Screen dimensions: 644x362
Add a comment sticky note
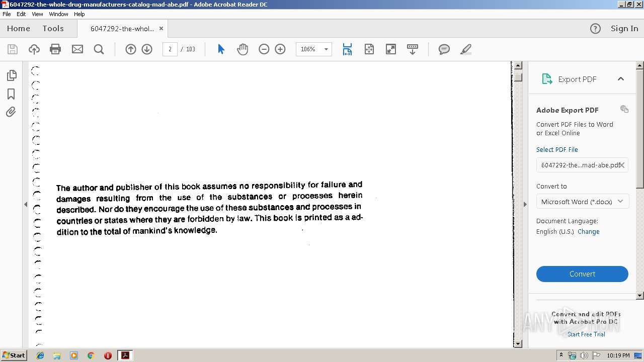pos(444,49)
